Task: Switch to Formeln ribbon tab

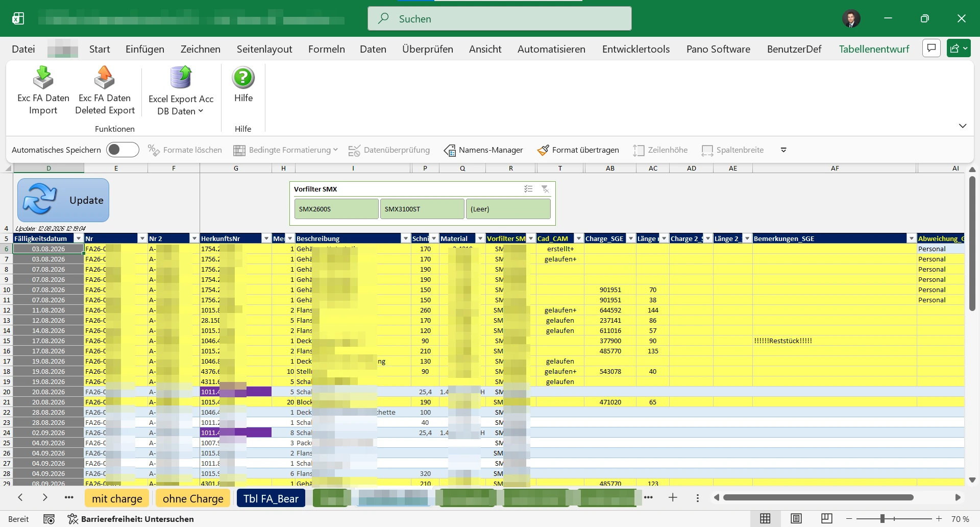Action: (x=327, y=49)
